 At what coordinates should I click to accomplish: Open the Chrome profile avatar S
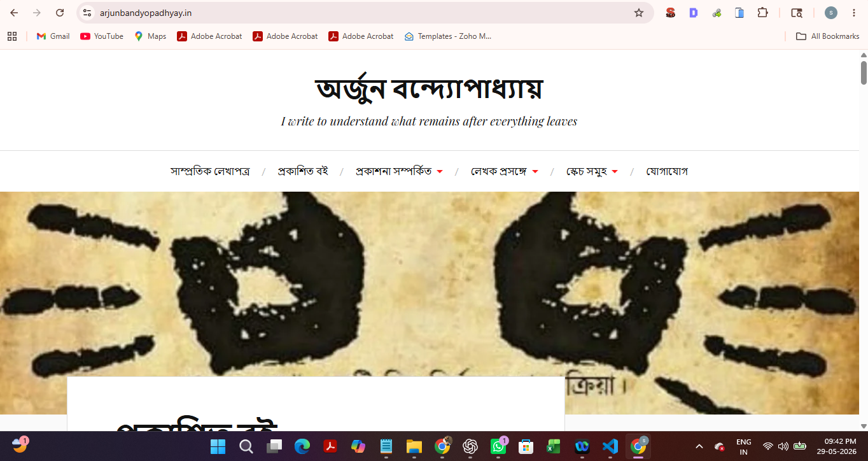[831, 13]
